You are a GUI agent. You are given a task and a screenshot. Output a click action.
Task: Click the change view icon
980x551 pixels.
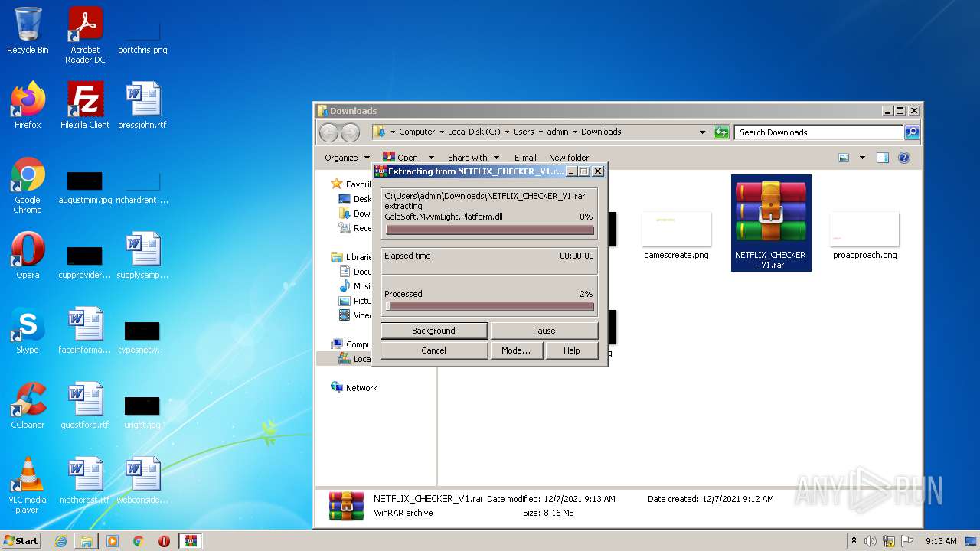click(x=844, y=158)
